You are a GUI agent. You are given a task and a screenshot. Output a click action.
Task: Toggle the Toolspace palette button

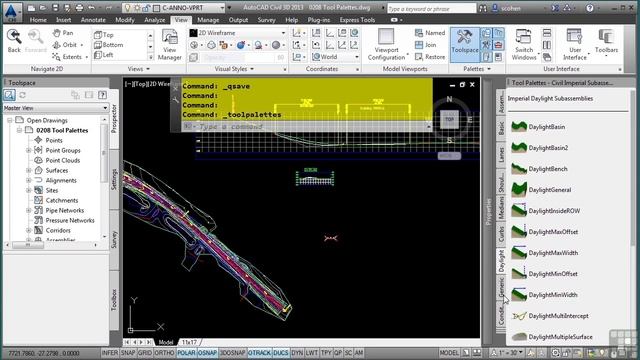point(464,43)
